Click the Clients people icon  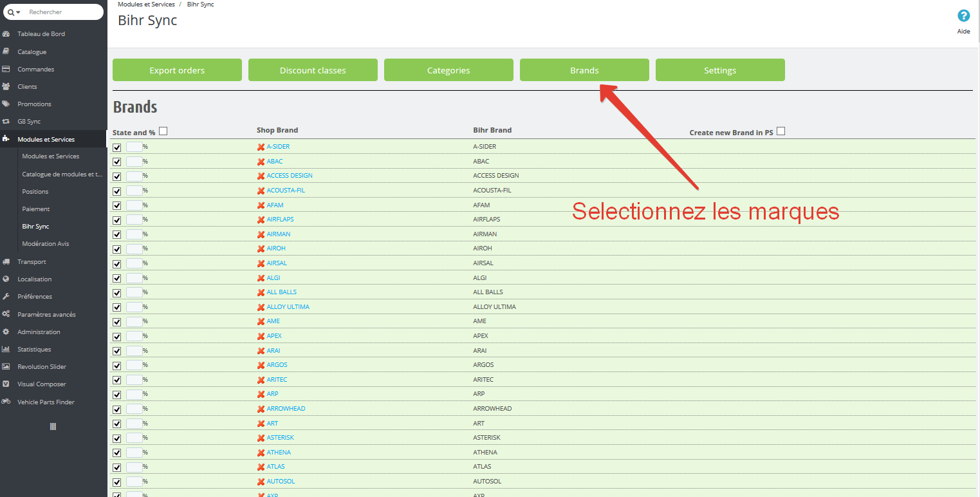6,86
